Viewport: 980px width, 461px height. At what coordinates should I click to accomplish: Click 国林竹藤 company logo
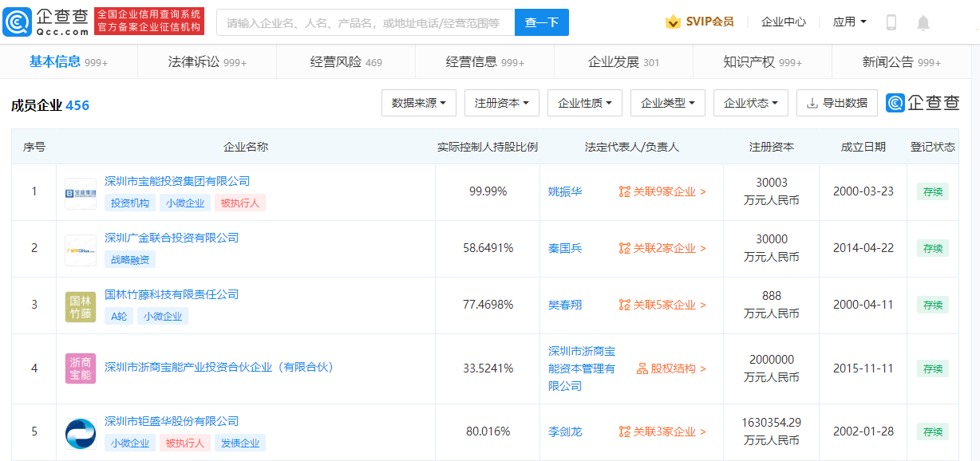click(x=80, y=306)
